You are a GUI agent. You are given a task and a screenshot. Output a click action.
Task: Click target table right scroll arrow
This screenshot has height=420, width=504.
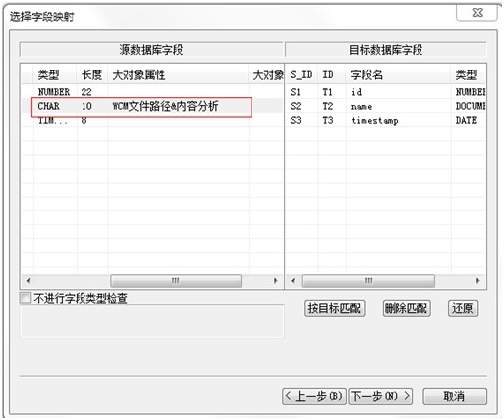[477, 281]
